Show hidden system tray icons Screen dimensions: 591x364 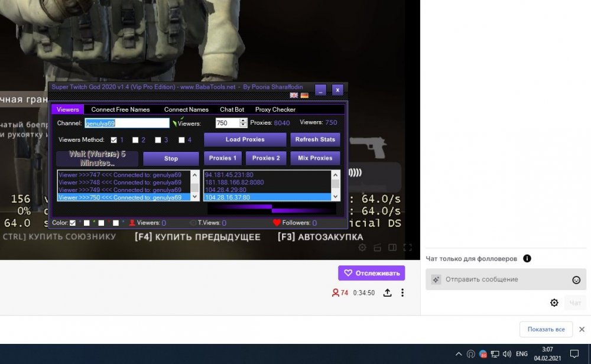(458, 354)
